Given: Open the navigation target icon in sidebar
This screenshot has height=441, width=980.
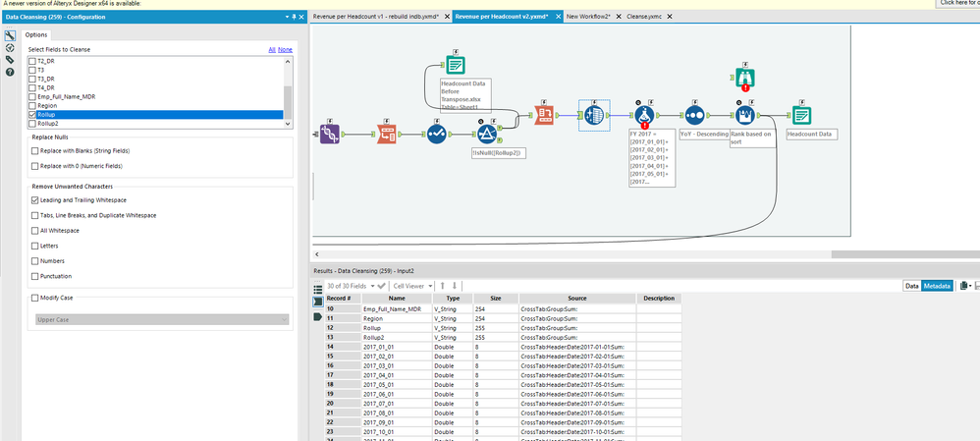Looking at the screenshot, I should pos(10,47).
